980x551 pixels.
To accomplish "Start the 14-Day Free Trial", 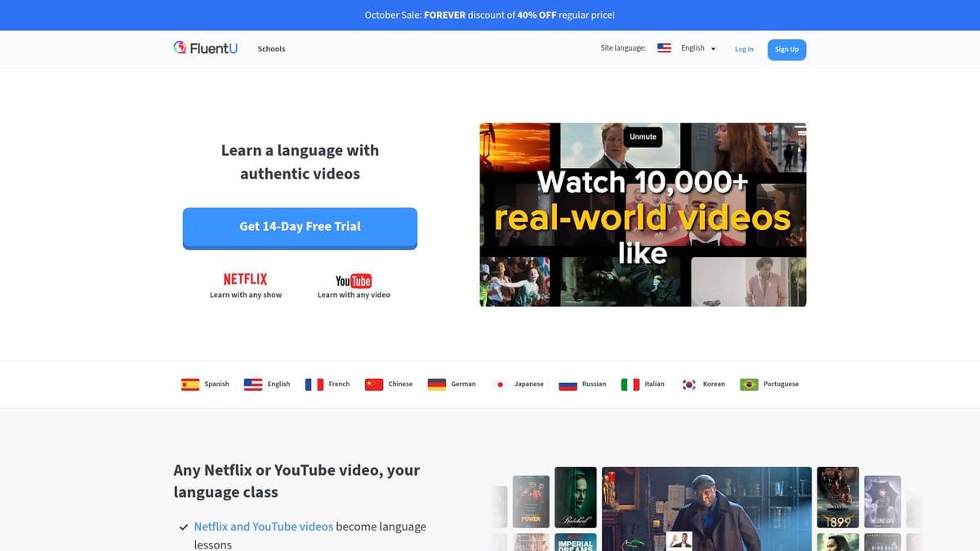I will pyautogui.click(x=300, y=226).
